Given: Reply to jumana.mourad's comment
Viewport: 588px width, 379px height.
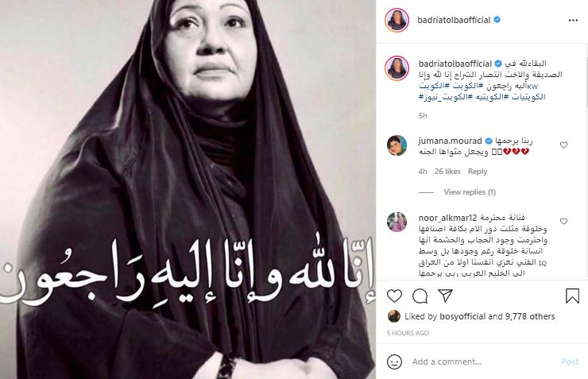Looking at the screenshot, I should click(478, 172).
